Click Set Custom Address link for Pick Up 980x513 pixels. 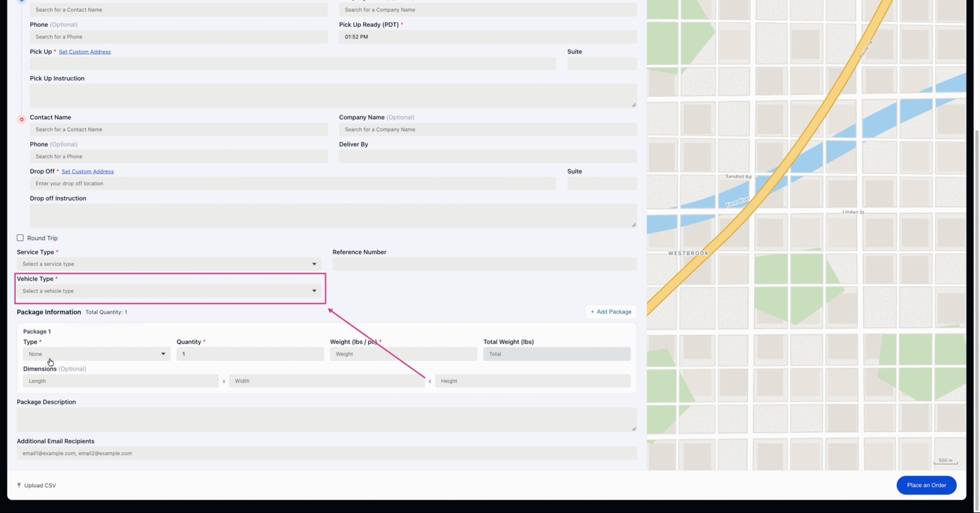tap(85, 52)
